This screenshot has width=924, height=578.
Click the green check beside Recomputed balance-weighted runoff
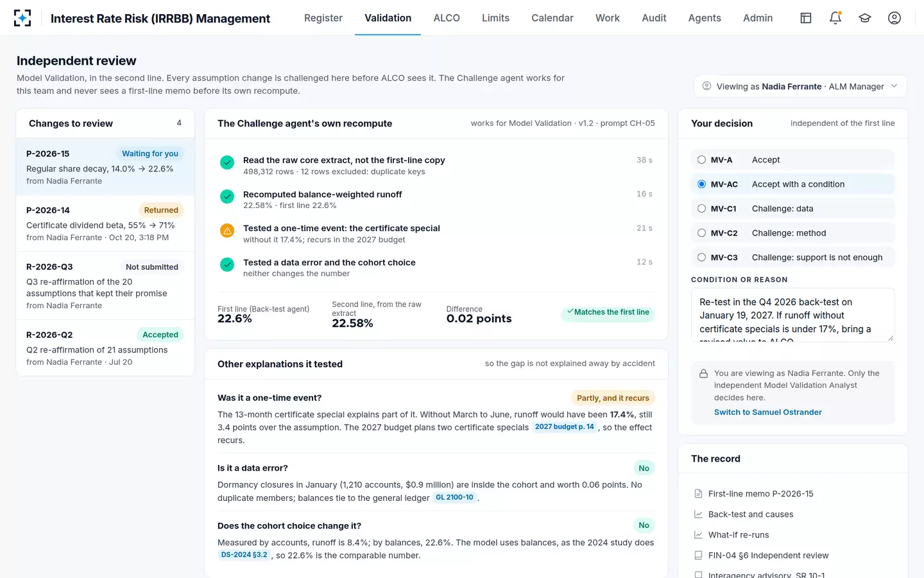(227, 197)
